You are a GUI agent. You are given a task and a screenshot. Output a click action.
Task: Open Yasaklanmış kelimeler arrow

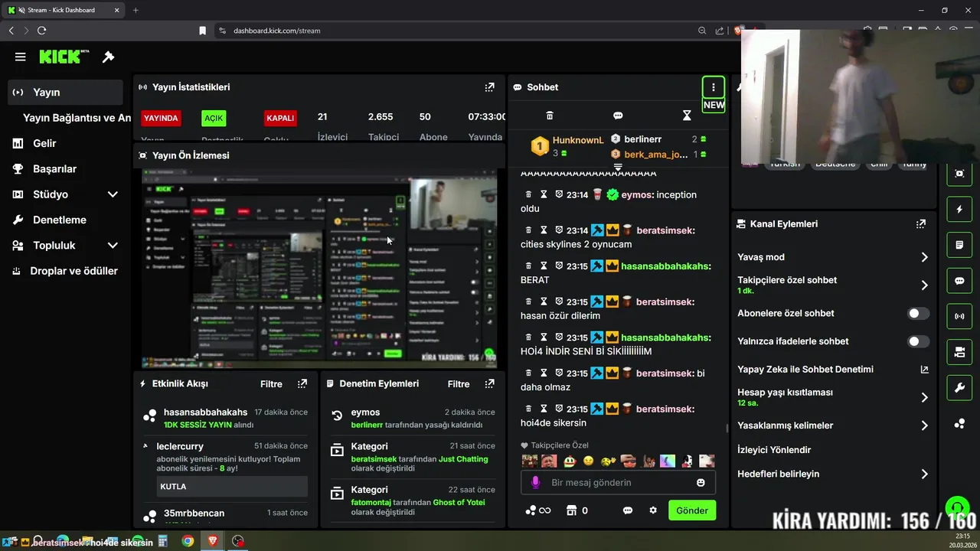tap(924, 425)
